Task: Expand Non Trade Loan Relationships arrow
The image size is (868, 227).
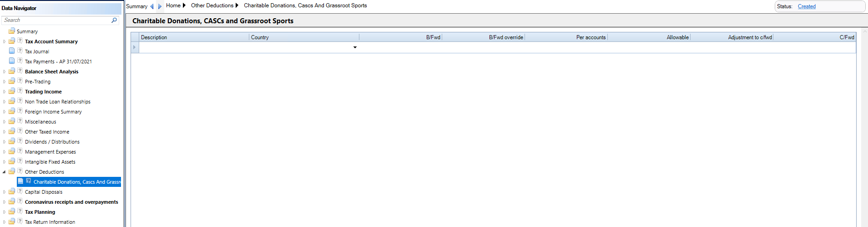Action: coord(5,102)
